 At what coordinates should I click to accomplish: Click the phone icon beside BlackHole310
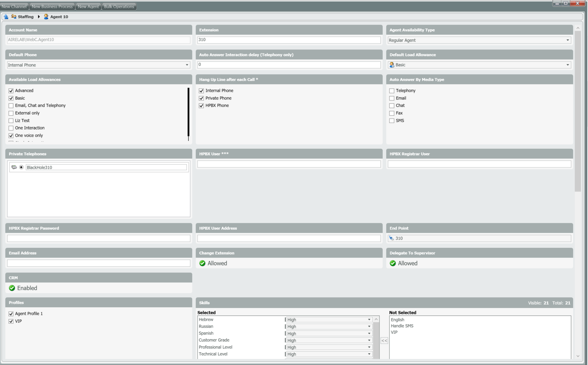pyautogui.click(x=14, y=167)
